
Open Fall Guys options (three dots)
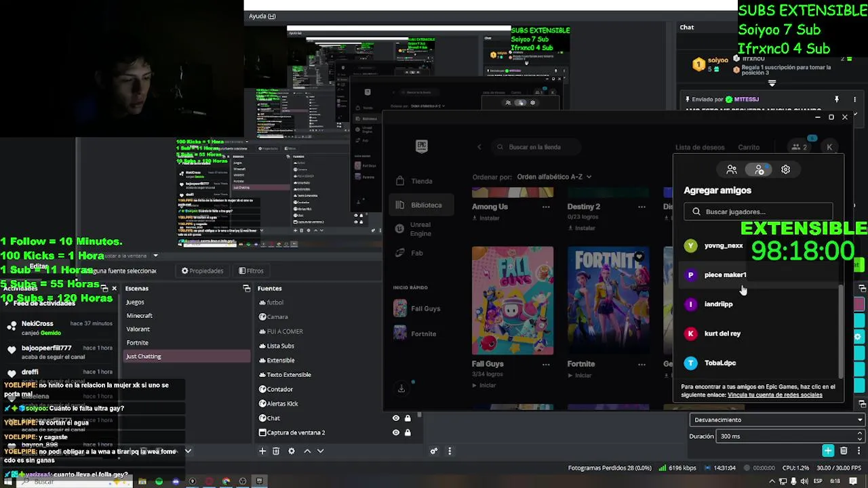tap(546, 364)
